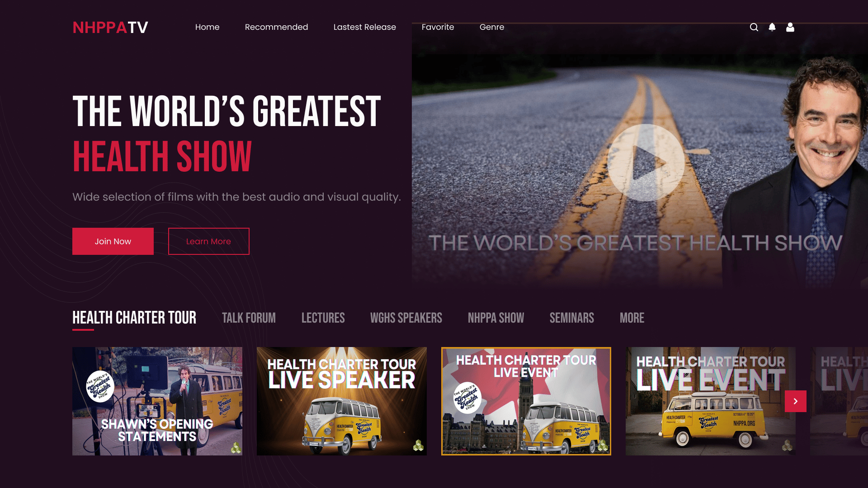868x488 pixels.
Task: Switch to the NHPPA Show tab
Action: click(x=496, y=318)
